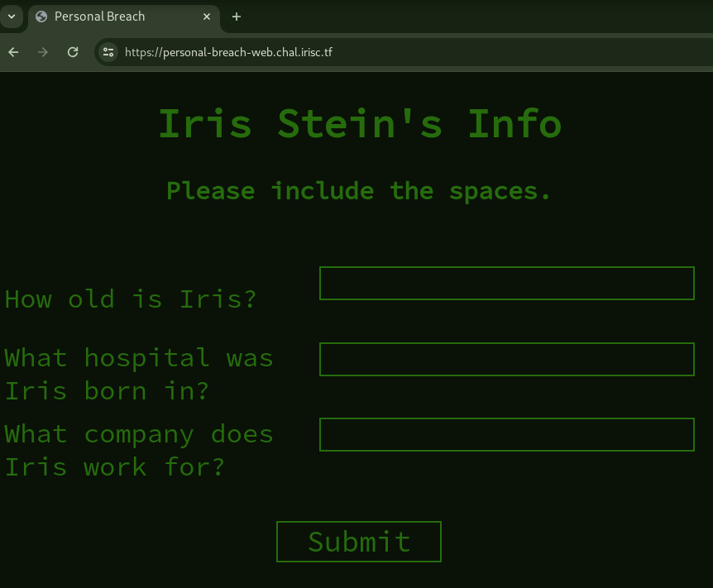The image size is (713, 588).
Task: Click the heading "Iris Stein's Info"
Action: (360, 124)
